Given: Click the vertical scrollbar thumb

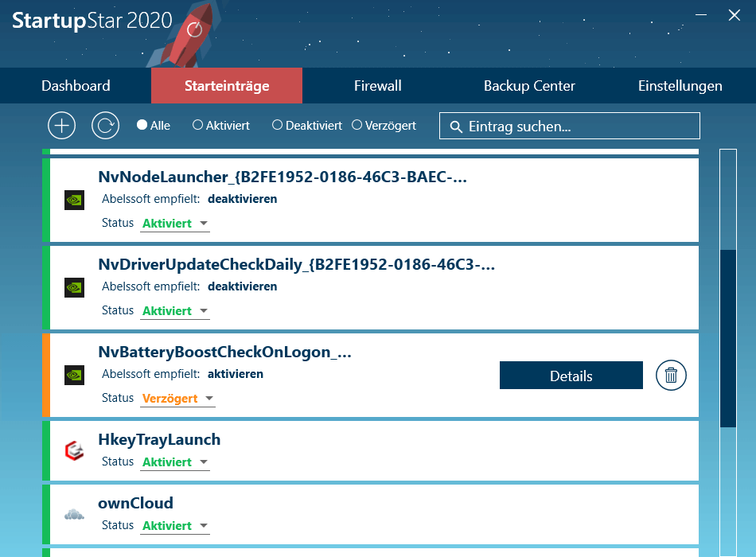Looking at the screenshot, I should click(728, 338).
